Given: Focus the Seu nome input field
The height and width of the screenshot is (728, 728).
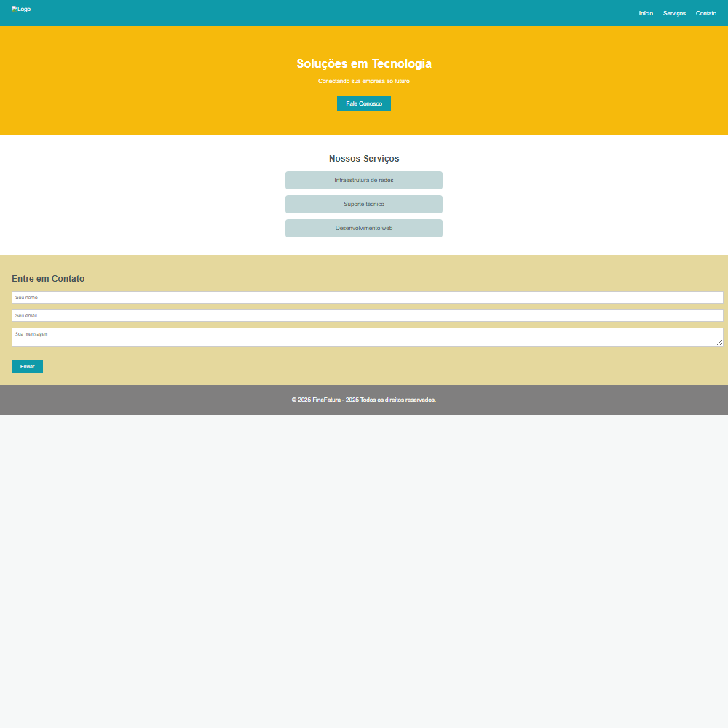Looking at the screenshot, I should (367, 298).
